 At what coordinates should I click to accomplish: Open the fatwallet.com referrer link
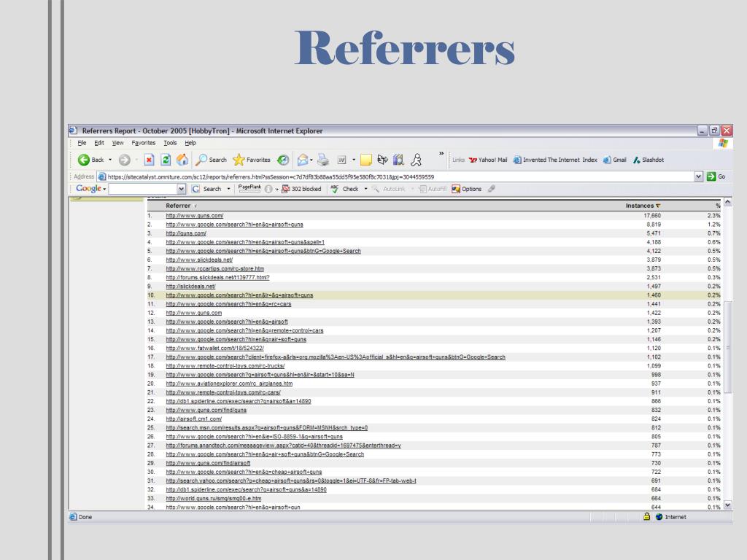click(x=215, y=348)
